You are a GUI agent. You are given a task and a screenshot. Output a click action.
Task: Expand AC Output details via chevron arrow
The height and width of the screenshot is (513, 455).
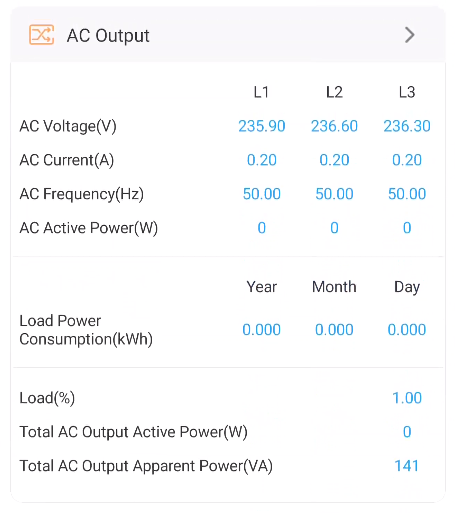pos(410,35)
